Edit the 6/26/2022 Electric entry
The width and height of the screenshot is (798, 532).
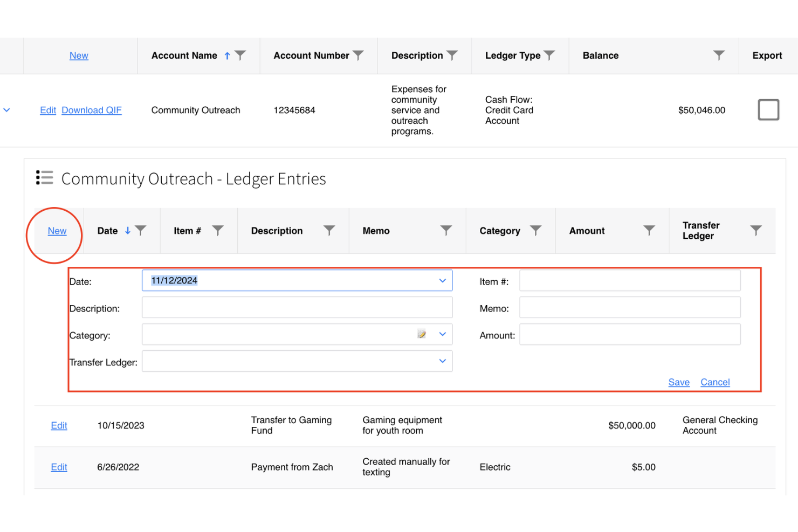coord(59,467)
